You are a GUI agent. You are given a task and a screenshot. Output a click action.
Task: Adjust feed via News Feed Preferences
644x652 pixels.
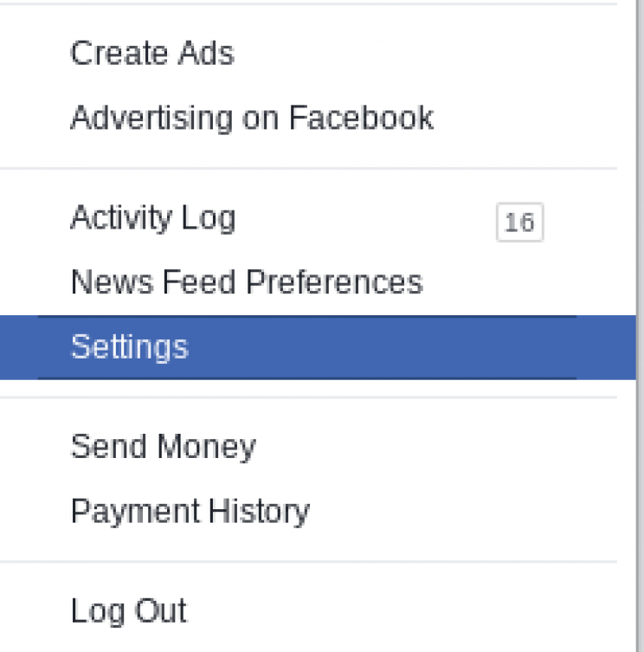tap(247, 282)
